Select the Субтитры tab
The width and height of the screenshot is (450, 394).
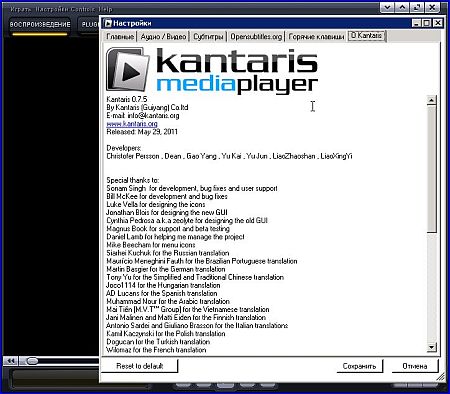click(208, 36)
